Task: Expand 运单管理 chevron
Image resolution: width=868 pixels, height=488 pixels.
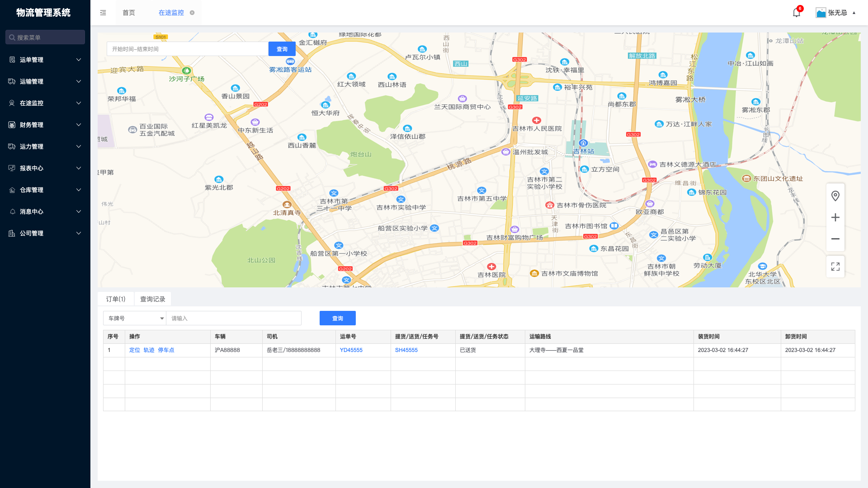Action: coord(79,60)
